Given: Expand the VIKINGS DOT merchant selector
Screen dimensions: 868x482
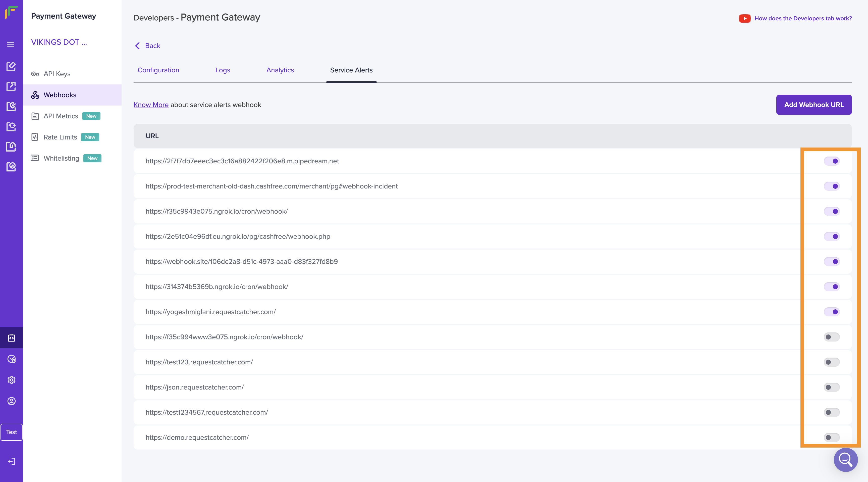Looking at the screenshot, I should pos(59,42).
